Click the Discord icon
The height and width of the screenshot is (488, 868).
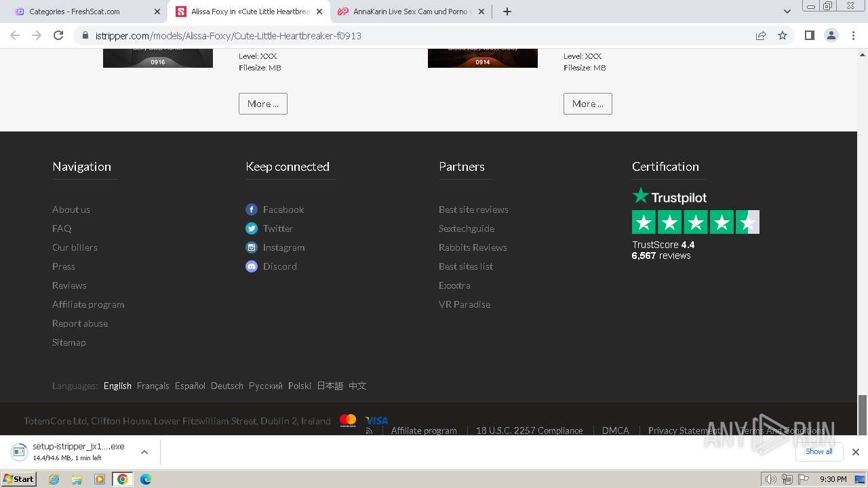click(252, 266)
